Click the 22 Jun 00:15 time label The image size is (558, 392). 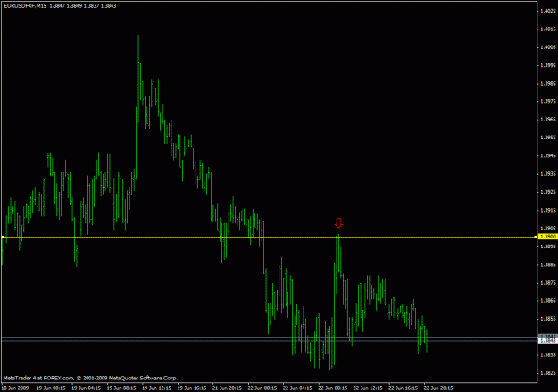[x=262, y=388]
